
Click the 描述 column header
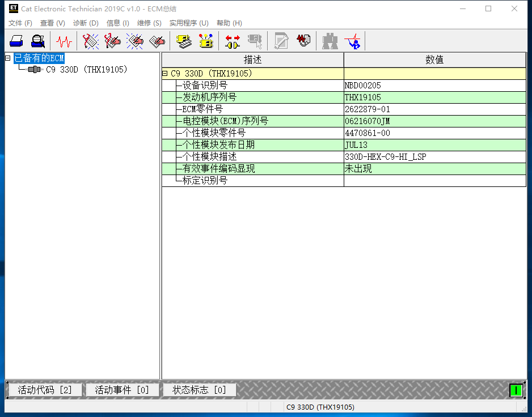tap(253, 60)
